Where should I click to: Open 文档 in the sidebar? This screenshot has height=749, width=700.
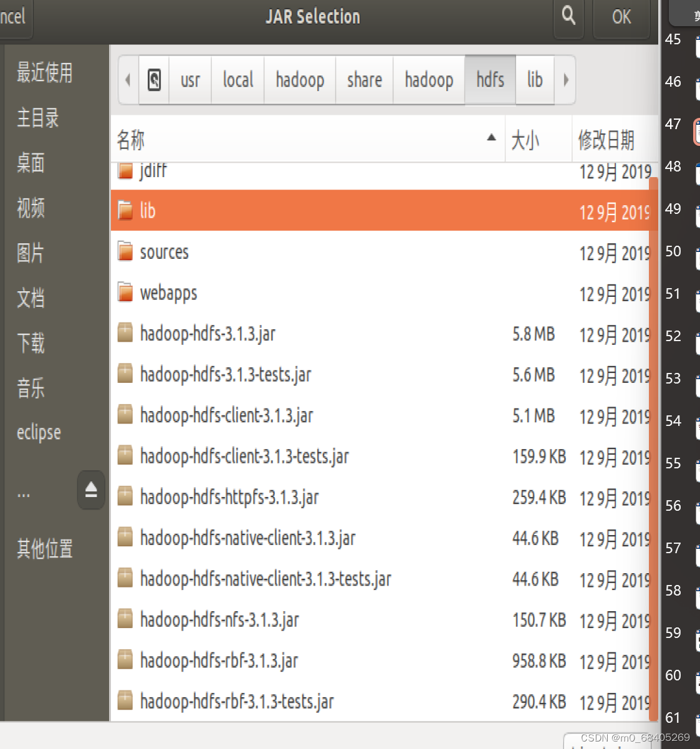[x=31, y=297]
